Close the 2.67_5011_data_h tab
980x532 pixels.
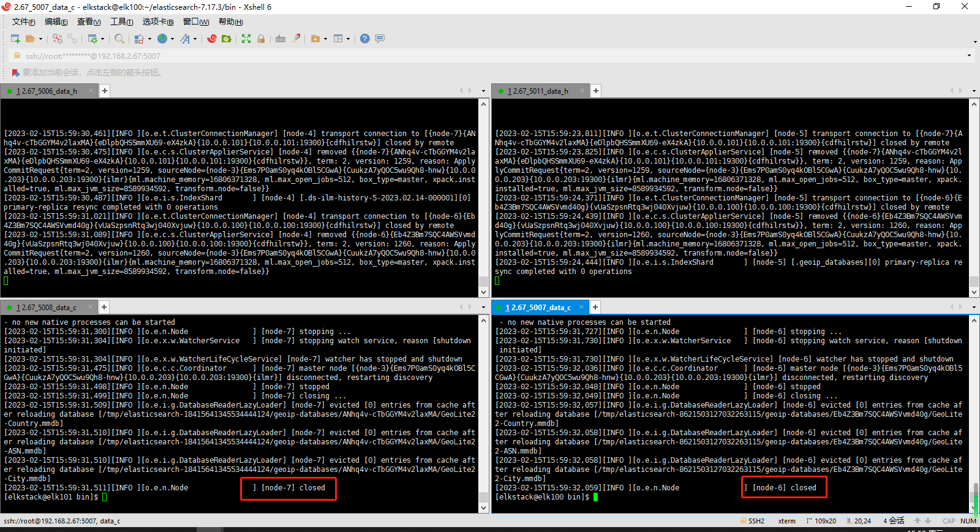(x=582, y=91)
